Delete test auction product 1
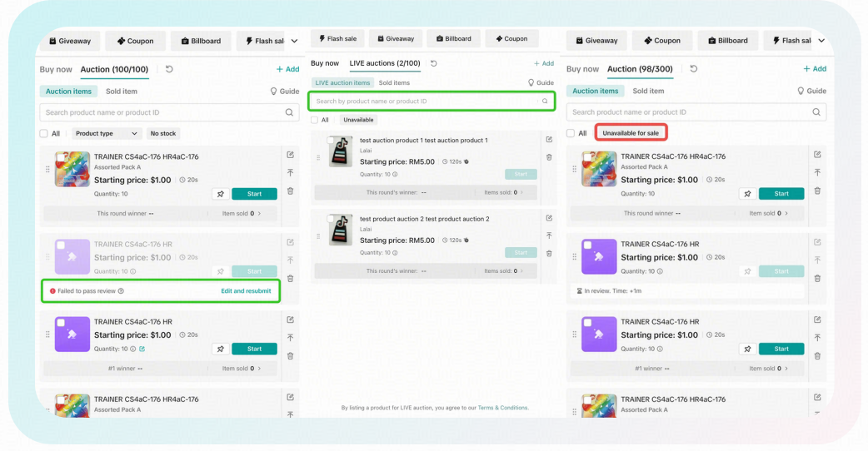This screenshot has width=868, height=451. pyautogui.click(x=549, y=157)
